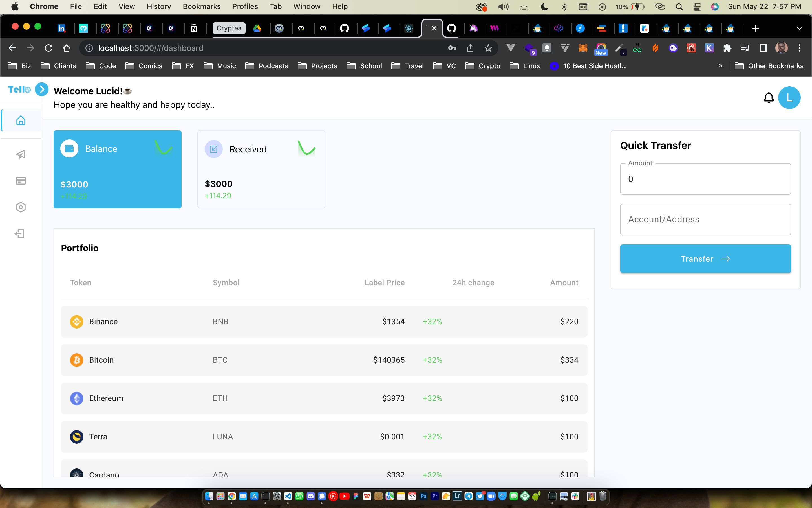The width and height of the screenshot is (812, 508).
Task: Open the Code bookmarks folder
Action: (x=101, y=66)
